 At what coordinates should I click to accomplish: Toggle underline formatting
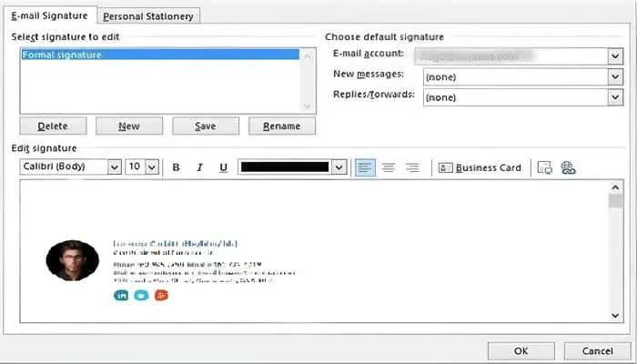click(223, 167)
